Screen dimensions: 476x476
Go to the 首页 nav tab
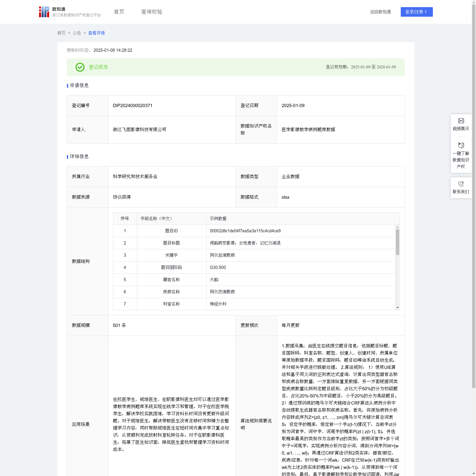[119, 12]
